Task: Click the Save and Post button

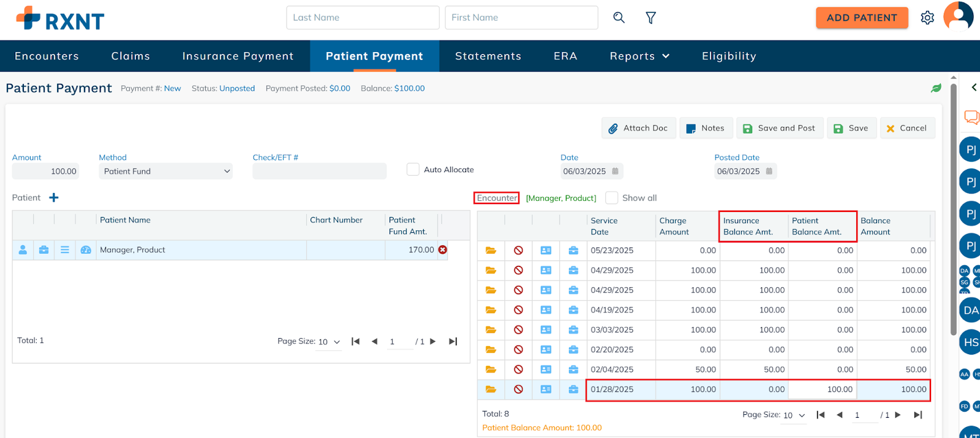Action: (x=779, y=128)
